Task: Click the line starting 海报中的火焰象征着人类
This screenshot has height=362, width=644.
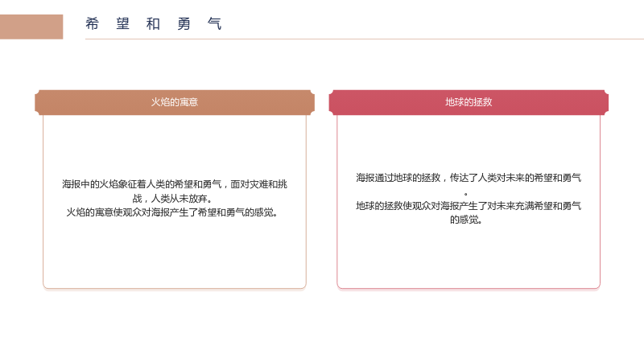Action: pyautogui.click(x=175, y=184)
